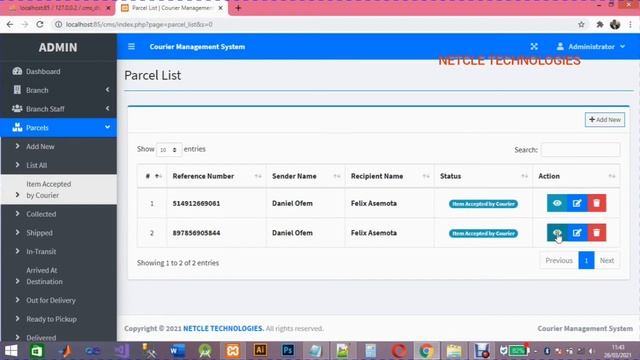Focus the table Search field
This screenshot has width=640, height=360.
coord(580,150)
